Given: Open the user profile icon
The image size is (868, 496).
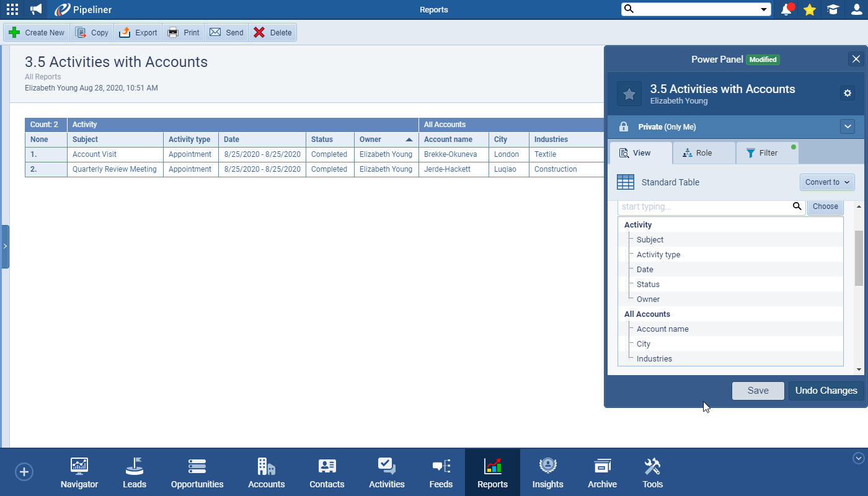Looking at the screenshot, I should click(856, 9).
